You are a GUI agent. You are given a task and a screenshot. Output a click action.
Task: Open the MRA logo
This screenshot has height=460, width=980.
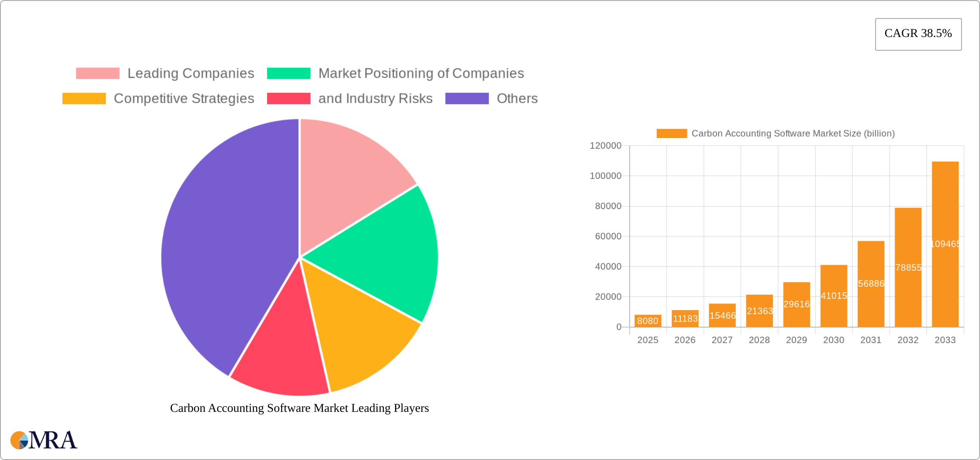[44, 440]
